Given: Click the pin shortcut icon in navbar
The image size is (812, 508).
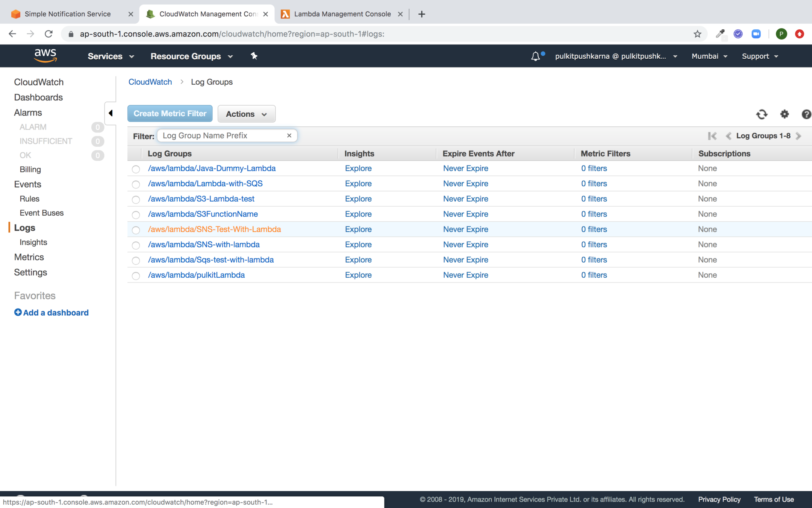Looking at the screenshot, I should coord(254,56).
